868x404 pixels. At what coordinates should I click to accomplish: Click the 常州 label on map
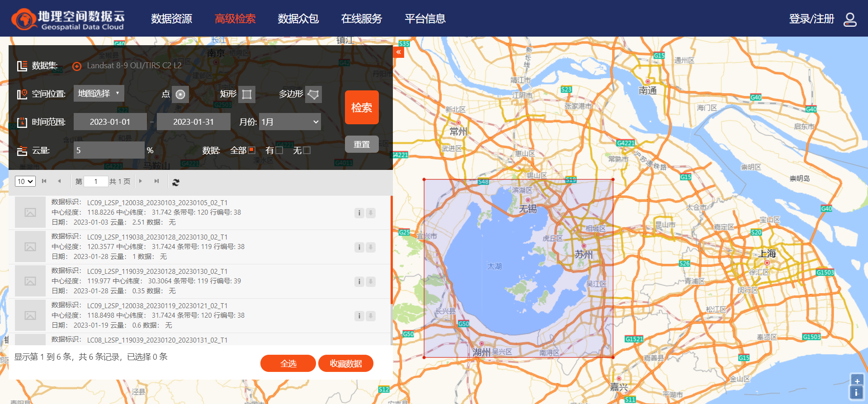pyautogui.click(x=458, y=131)
